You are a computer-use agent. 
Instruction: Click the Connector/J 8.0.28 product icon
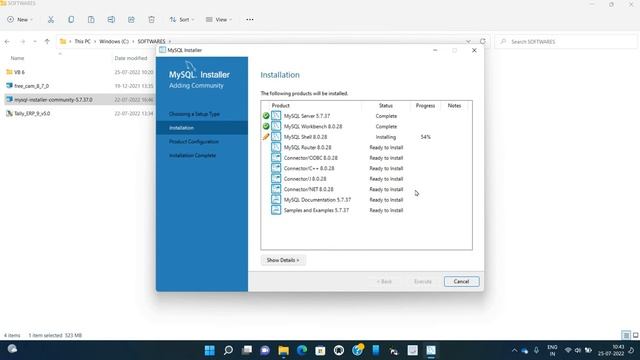pyautogui.click(x=276, y=179)
